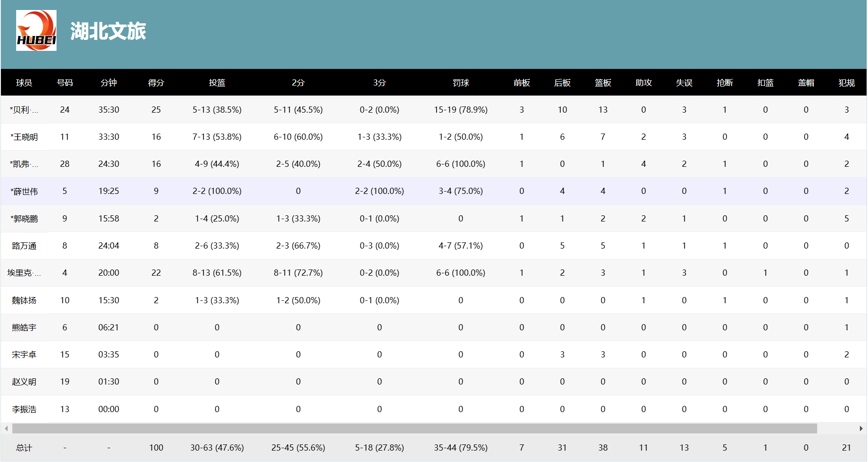The image size is (868, 462).
Task: Click the right scrollbar arrow
Action: click(861, 428)
